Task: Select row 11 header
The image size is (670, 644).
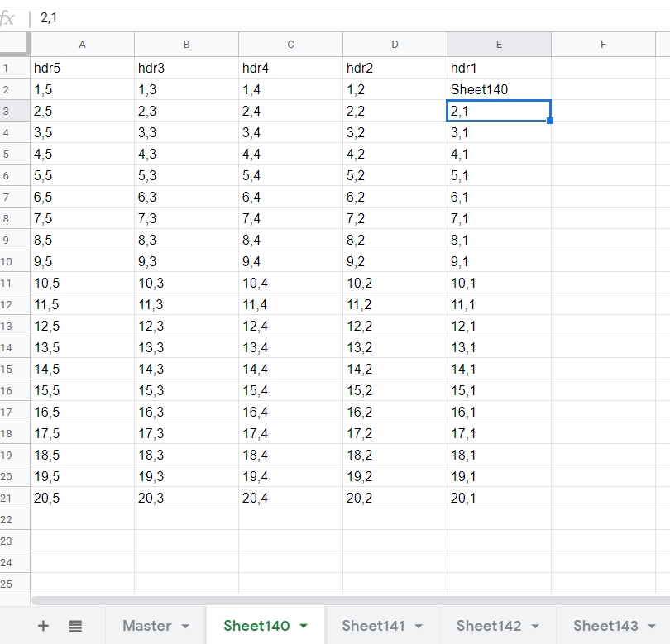Action: 14,283
